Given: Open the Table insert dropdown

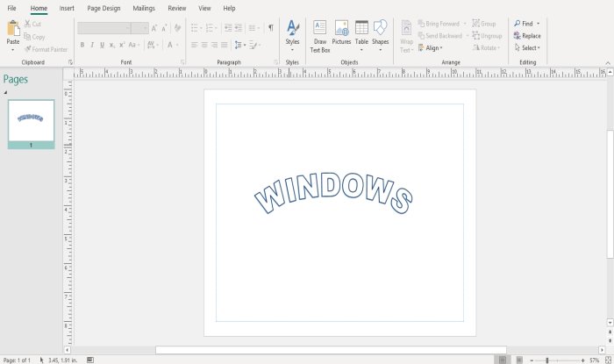Looking at the screenshot, I should point(361,35).
